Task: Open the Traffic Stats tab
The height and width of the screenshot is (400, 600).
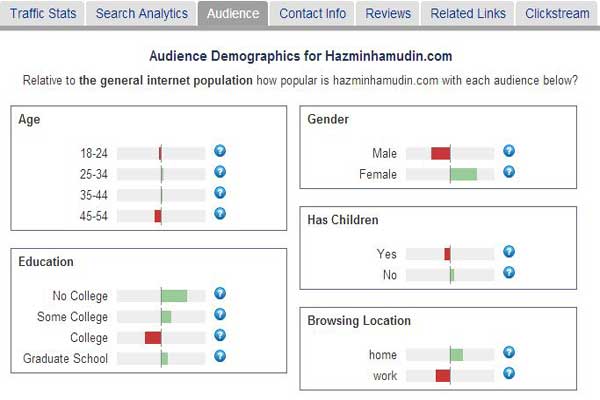Action: 42,14
